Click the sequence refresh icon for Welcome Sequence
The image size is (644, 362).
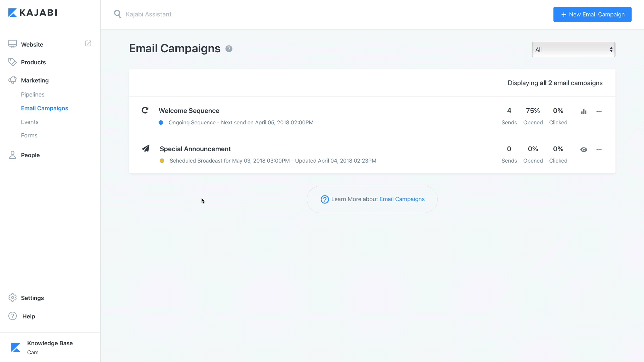[x=145, y=110]
